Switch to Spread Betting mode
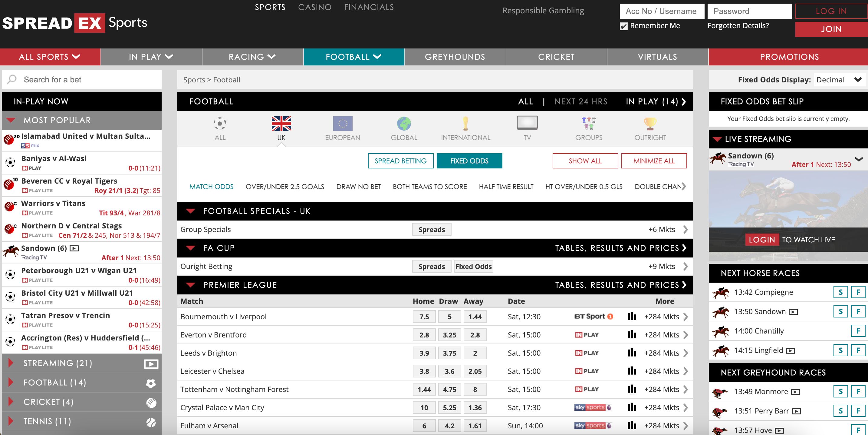The height and width of the screenshot is (435, 868). pos(400,161)
